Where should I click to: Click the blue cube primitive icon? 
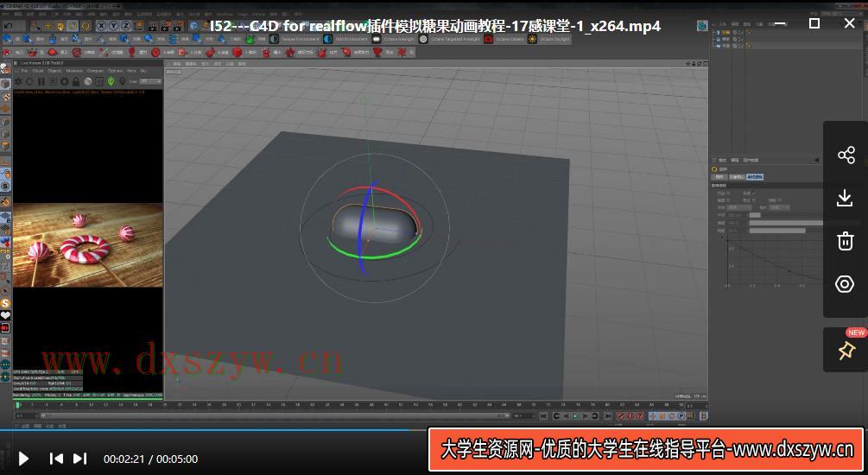point(193,26)
